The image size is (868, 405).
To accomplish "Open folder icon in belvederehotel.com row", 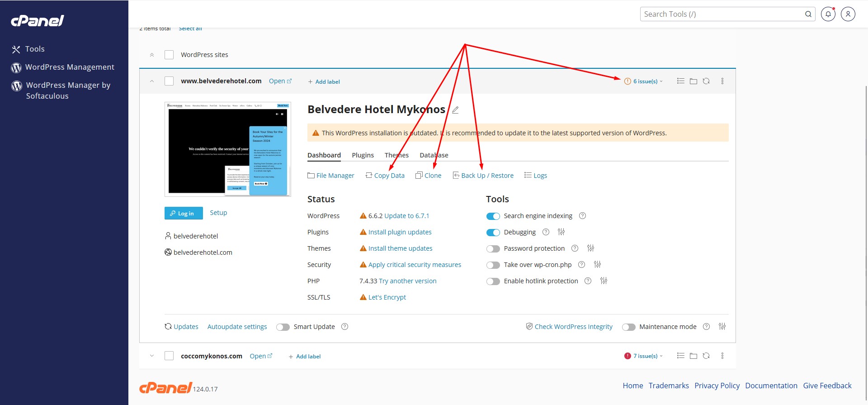I will click(x=693, y=81).
